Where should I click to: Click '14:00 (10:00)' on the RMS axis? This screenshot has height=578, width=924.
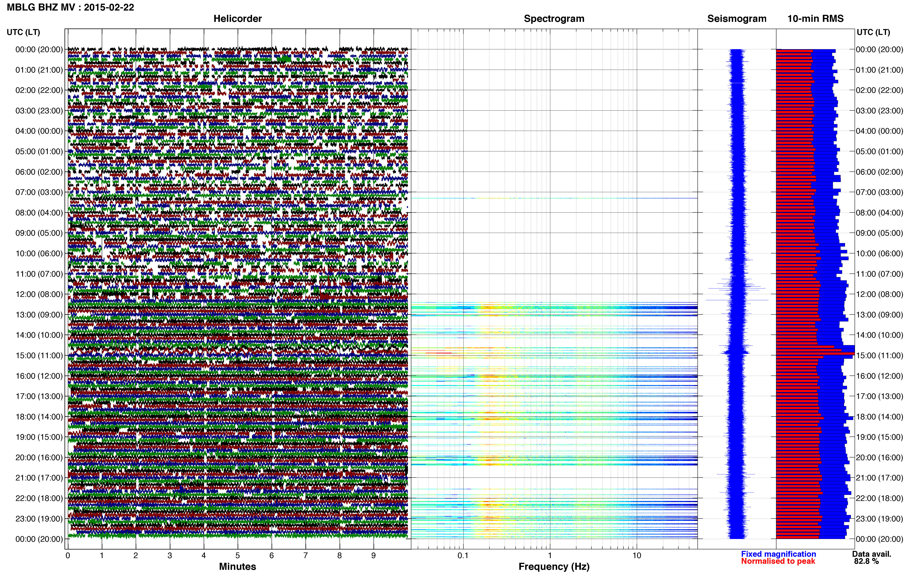pyautogui.click(x=879, y=335)
